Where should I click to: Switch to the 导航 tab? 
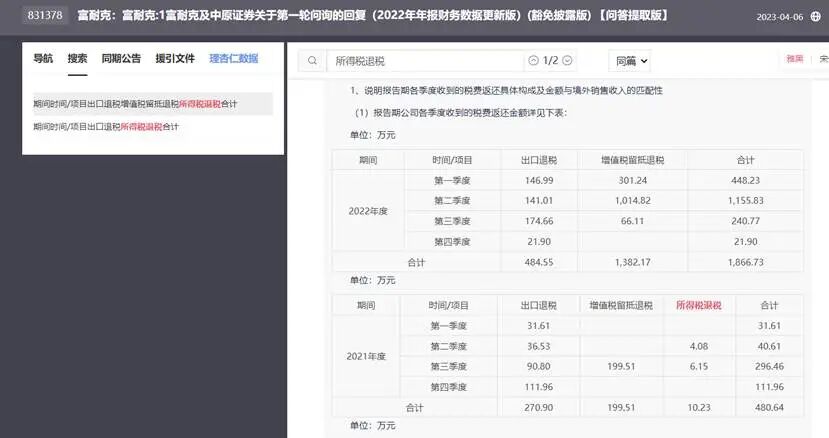click(43, 58)
